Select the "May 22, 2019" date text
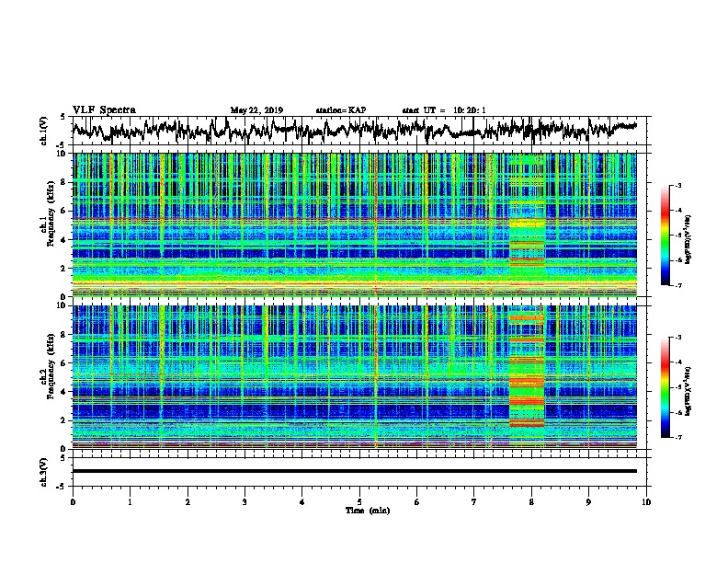The image size is (728, 563). click(256, 110)
